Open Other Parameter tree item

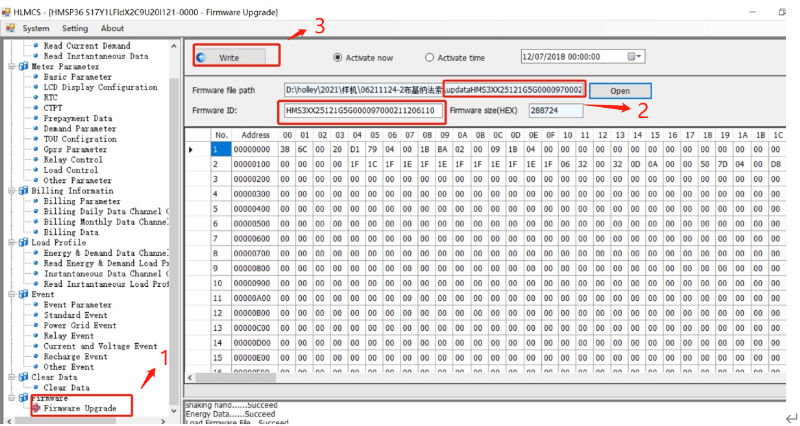pos(77,180)
